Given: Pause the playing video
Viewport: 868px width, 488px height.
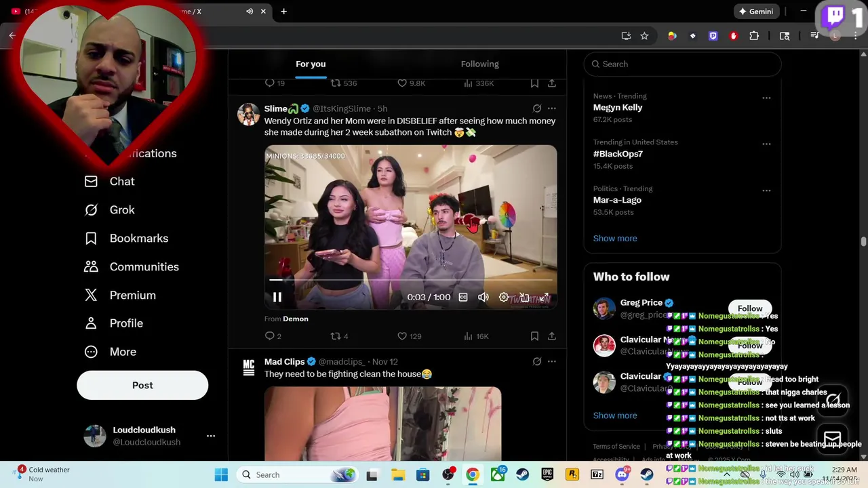Looking at the screenshot, I should point(277,298).
